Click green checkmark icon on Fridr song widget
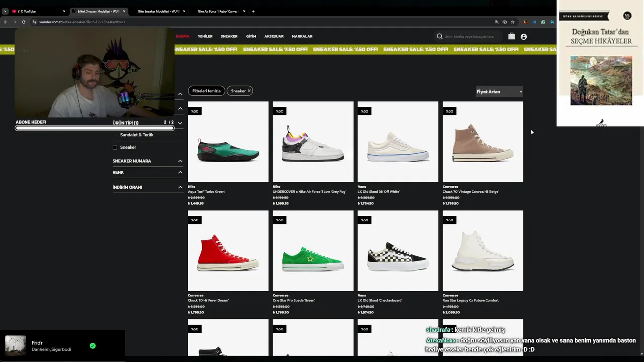Screen dimensions: 644x362 click(92, 346)
